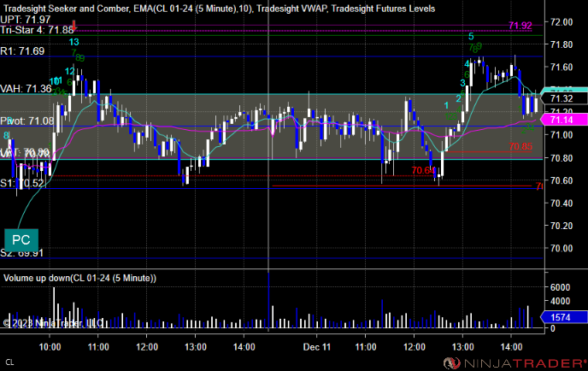Image resolution: width=588 pixels, height=371 pixels.
Task: Click the cyan 13 count number
Action: [x=73, y=42]
